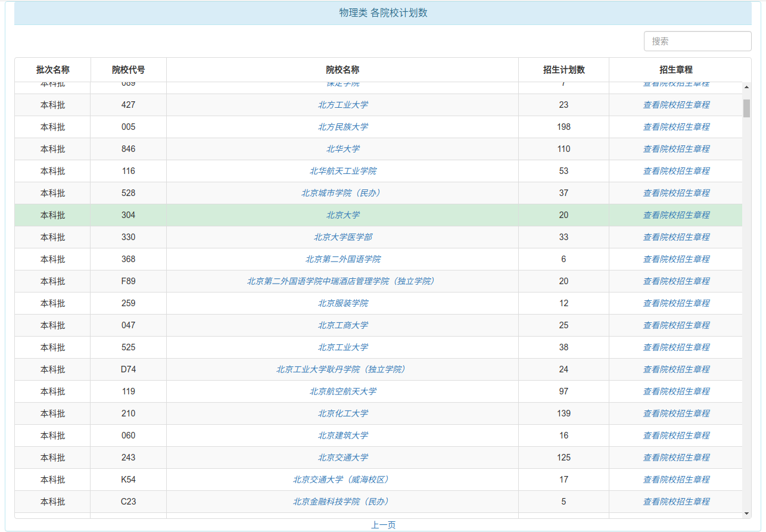Viewport: 766px width, 532px height.
Task: Go to previous page via 上一页
Action: pyautogui.click(x=383, y=525)
